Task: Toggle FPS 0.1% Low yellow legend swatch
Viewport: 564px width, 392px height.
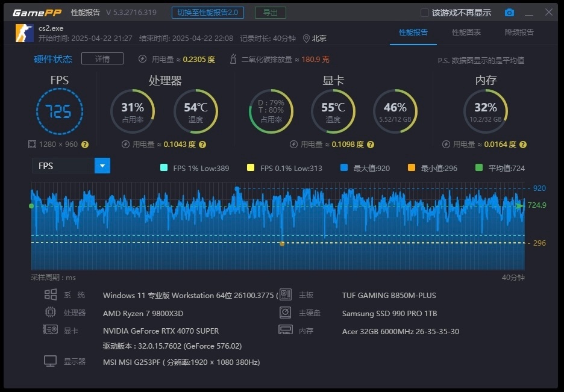Action: [x=251, y=167]
